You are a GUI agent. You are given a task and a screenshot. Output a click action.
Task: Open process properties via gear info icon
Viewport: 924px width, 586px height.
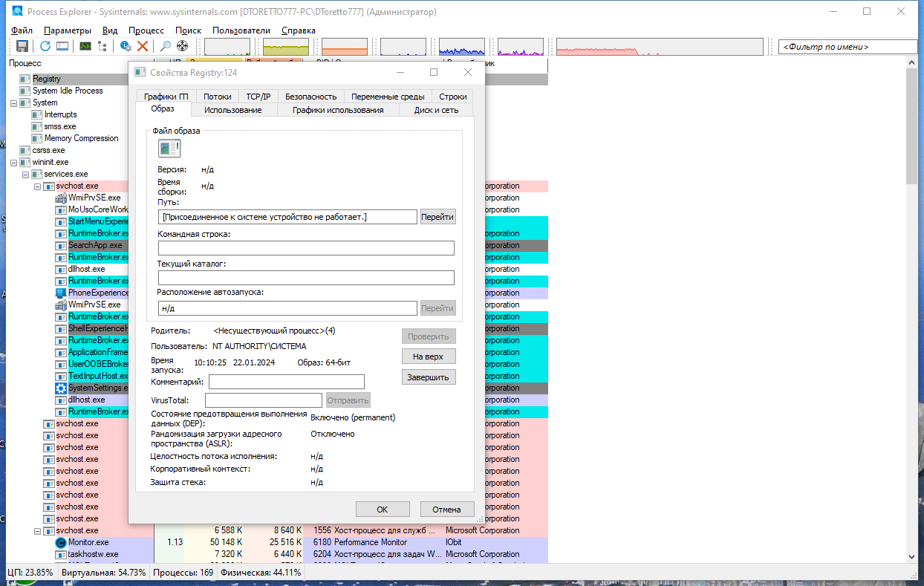126,46
